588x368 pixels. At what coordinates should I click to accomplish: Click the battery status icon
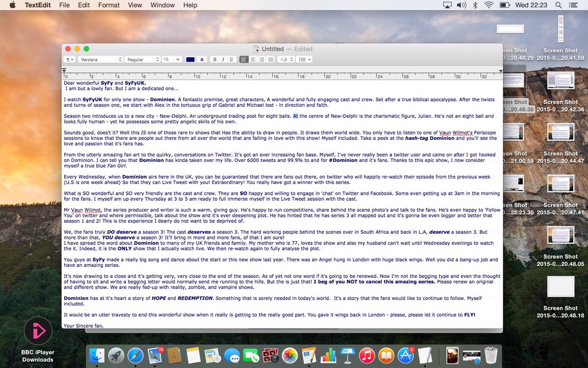[x=505, y=5]
